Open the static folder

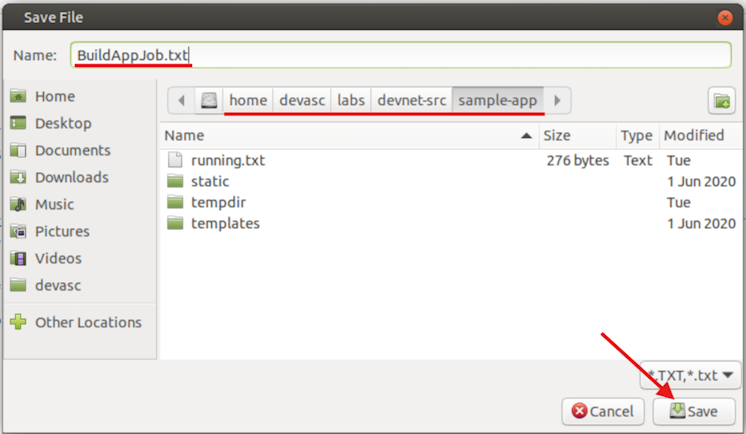coord(209,182)
